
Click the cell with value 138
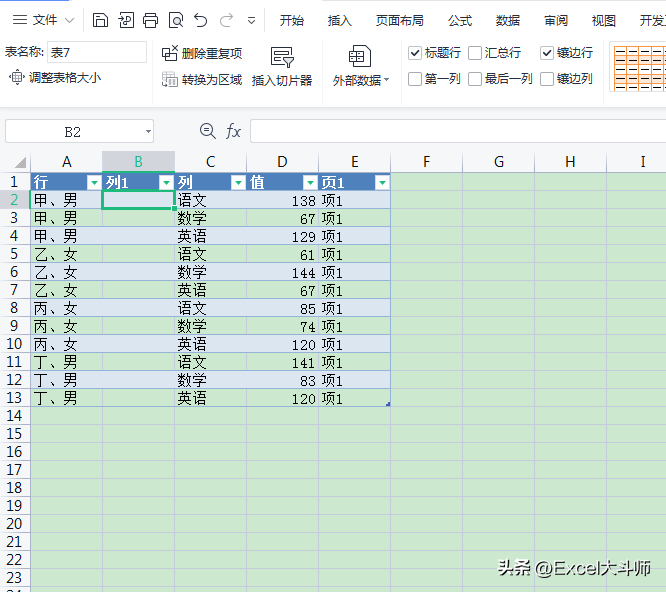point(282,200)
